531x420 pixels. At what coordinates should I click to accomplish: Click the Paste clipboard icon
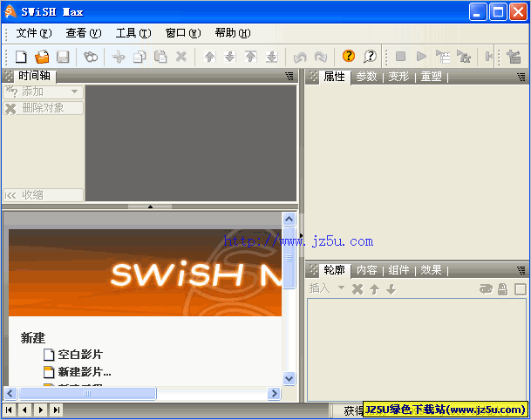[160, 57]
